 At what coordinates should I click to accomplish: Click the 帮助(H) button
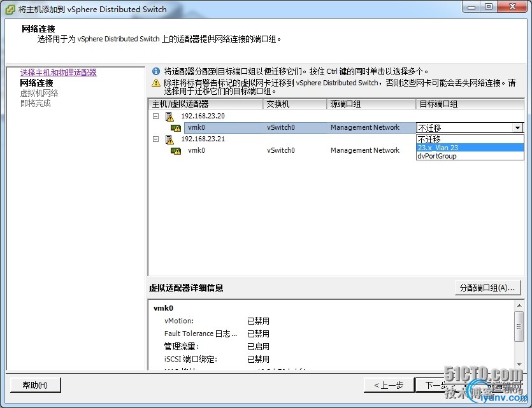click(35, 385)
